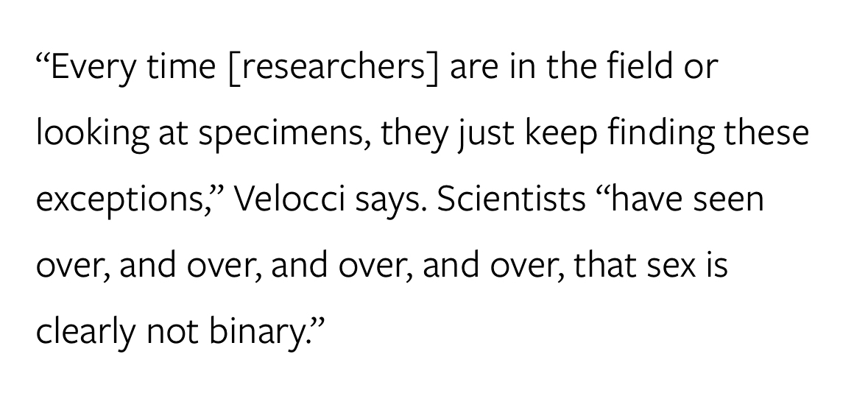Click the word "finding"
The image size is (868, 393).
(667, 135)
